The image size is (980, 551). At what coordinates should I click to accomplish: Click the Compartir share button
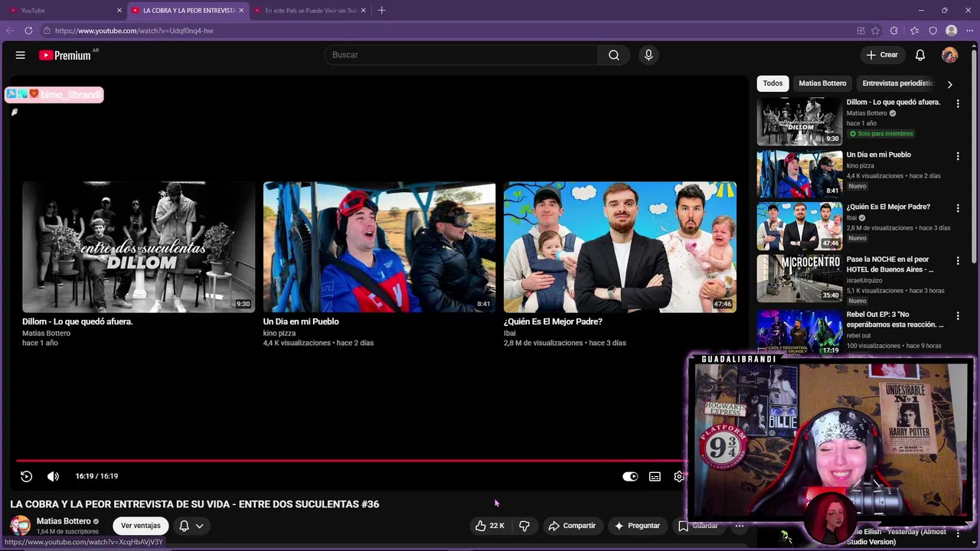tap(572, 526)
